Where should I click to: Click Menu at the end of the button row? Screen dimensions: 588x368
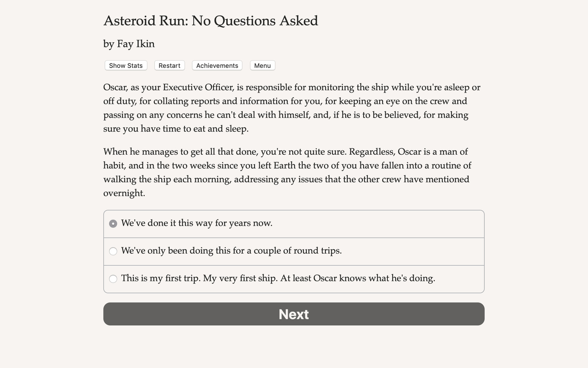[262, 65]
